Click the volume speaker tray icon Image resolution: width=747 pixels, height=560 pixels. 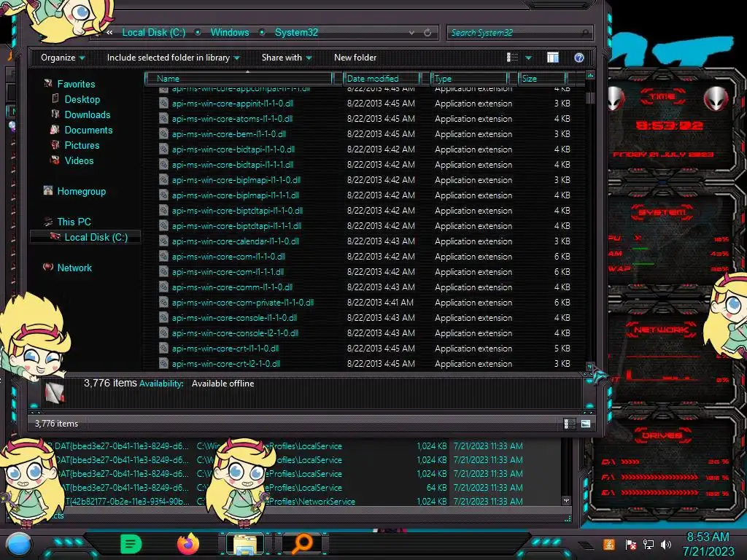[x=665, y=544]
